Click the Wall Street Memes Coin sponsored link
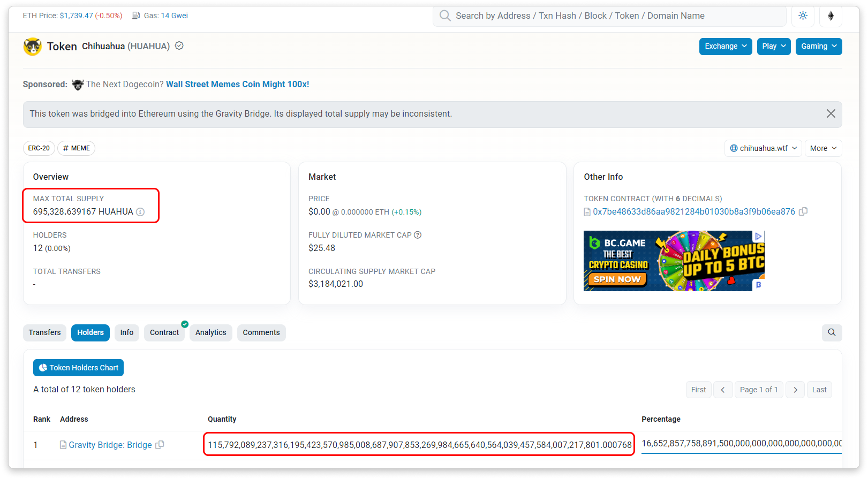 237,84
